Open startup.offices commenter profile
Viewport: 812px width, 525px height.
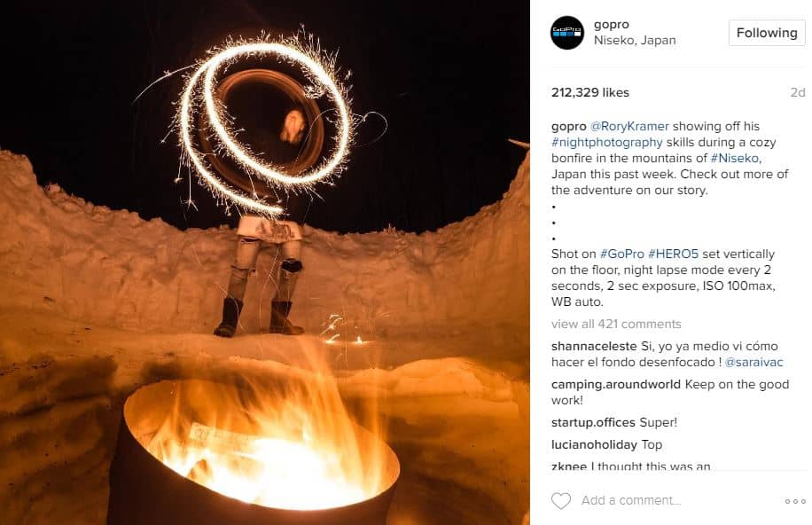pyautogui.click(x=593, y=422)
